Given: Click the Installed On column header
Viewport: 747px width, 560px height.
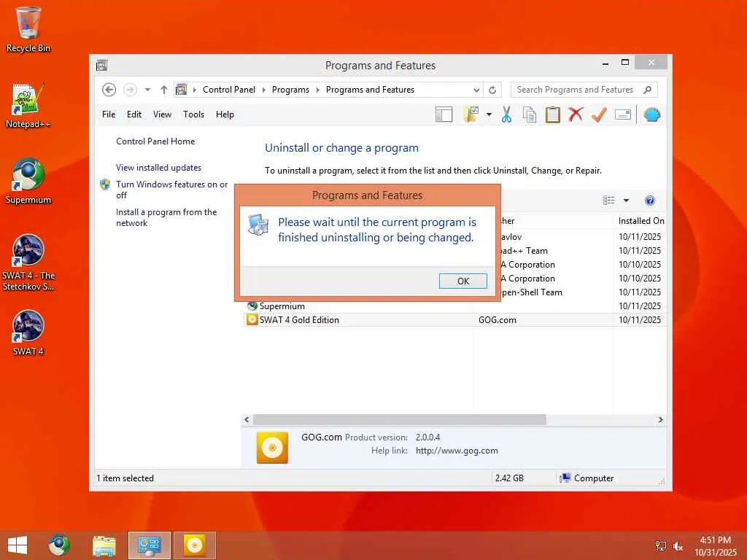Looking at the screenshot, I should click(x=640, y=221).
